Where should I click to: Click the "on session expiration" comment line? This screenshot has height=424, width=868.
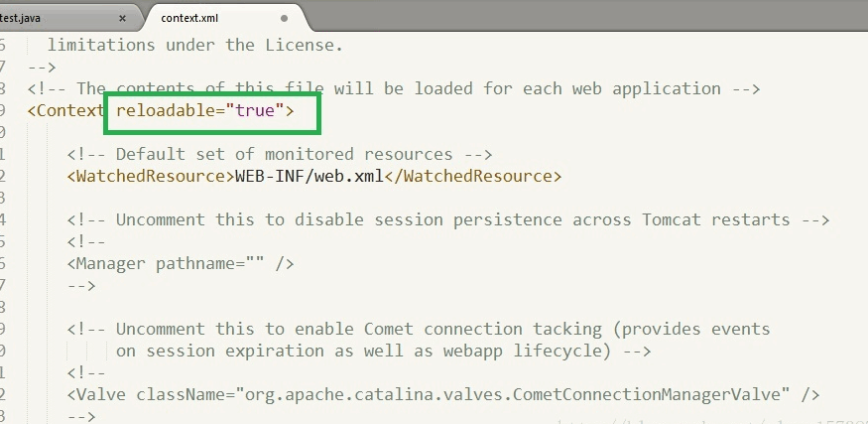(x=383, y=351)
